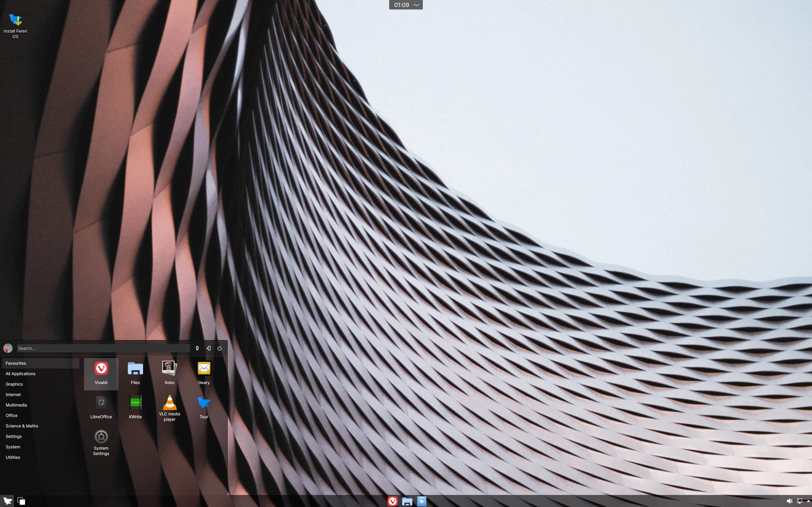Click the lock screen keyhole icon
The width and height of the screenshot is (812, 507).
click(x=197, y=348)
